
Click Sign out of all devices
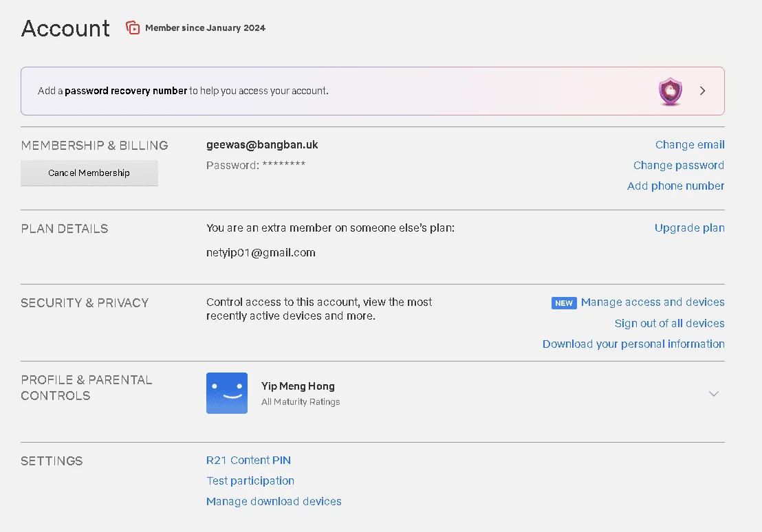point(669,324)
